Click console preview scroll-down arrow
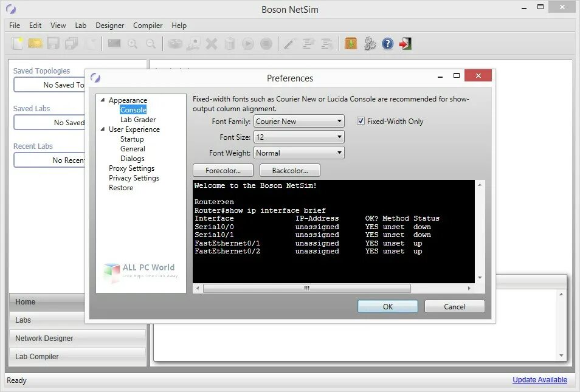Image resolution: width=580 pixels, height=392 pixels. coord(480,277)
